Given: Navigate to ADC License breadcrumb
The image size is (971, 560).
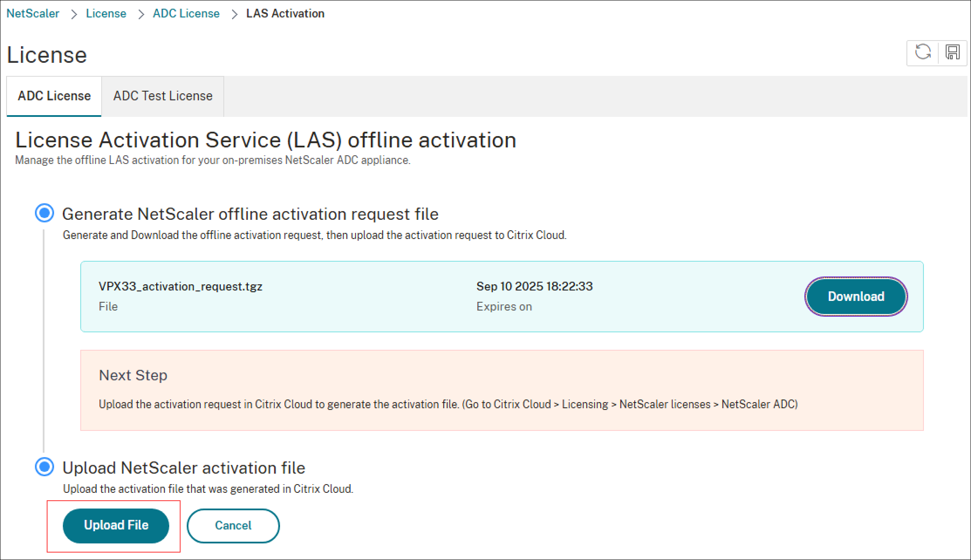Looking at the screenshot, I should coord(186,14).
